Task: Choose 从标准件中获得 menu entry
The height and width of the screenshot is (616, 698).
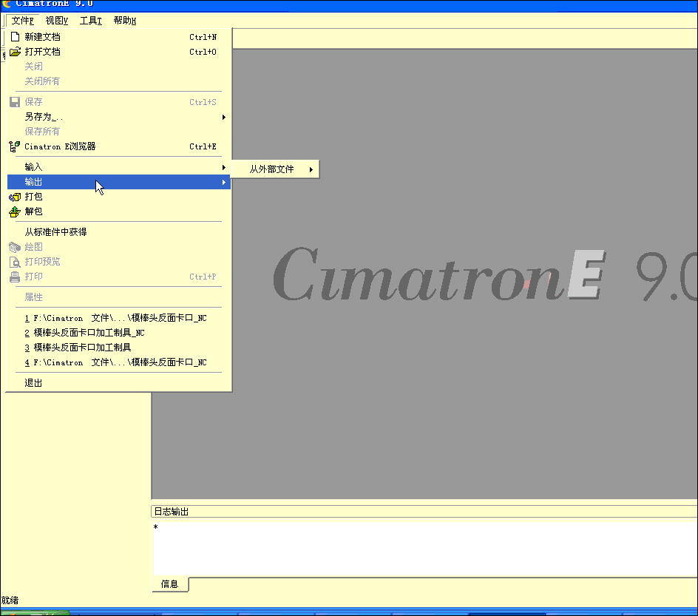Action: pos(119,232)
